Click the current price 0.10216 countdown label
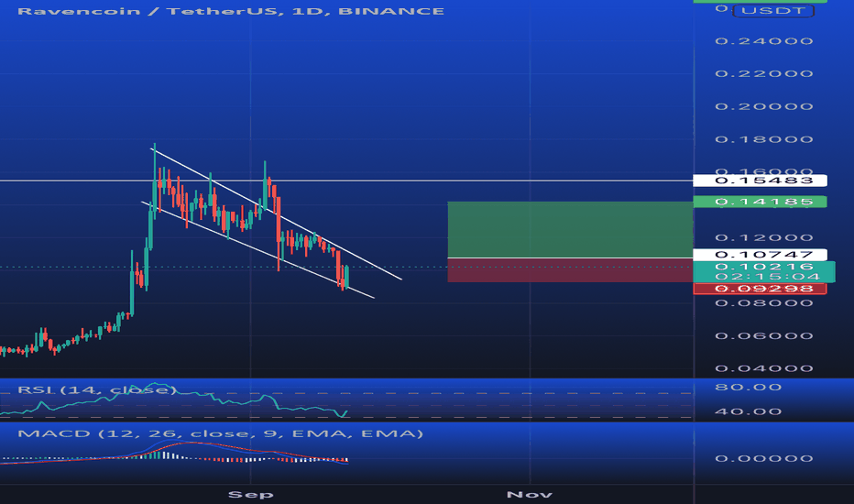854x504 pixels. pyautogui.click(x=763, y=271)
